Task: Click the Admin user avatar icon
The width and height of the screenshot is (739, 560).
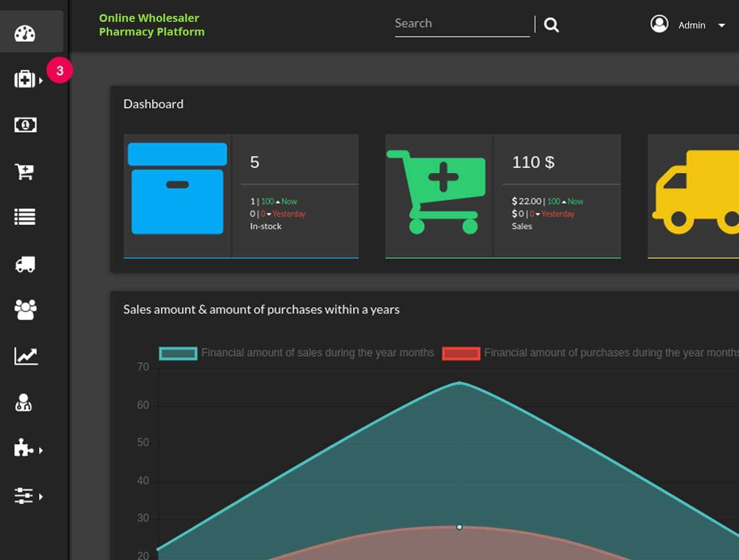Action: pyautogui.click(x=659, y=24)
